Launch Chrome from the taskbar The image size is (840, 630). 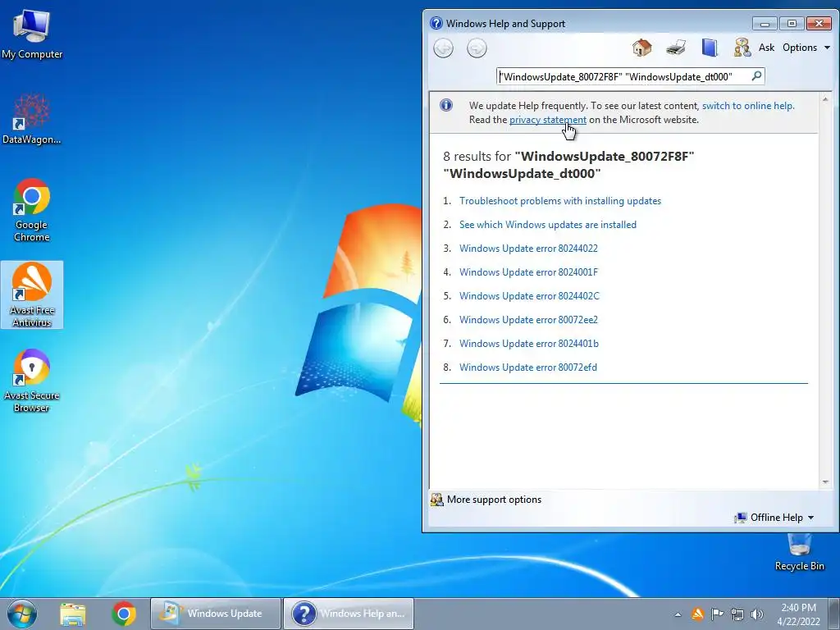(124, 614)
